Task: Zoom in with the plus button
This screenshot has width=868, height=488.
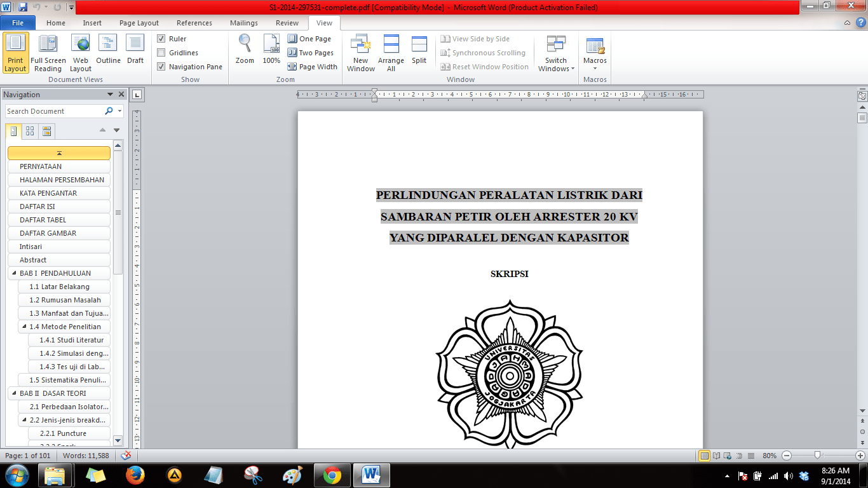Action: pos(860,456)
